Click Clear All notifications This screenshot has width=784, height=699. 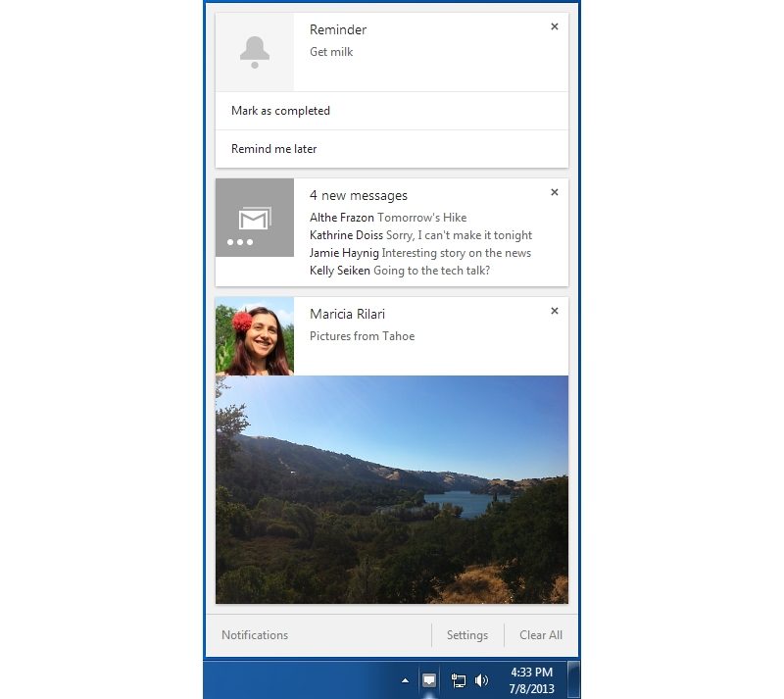click(x=541, y=635)
